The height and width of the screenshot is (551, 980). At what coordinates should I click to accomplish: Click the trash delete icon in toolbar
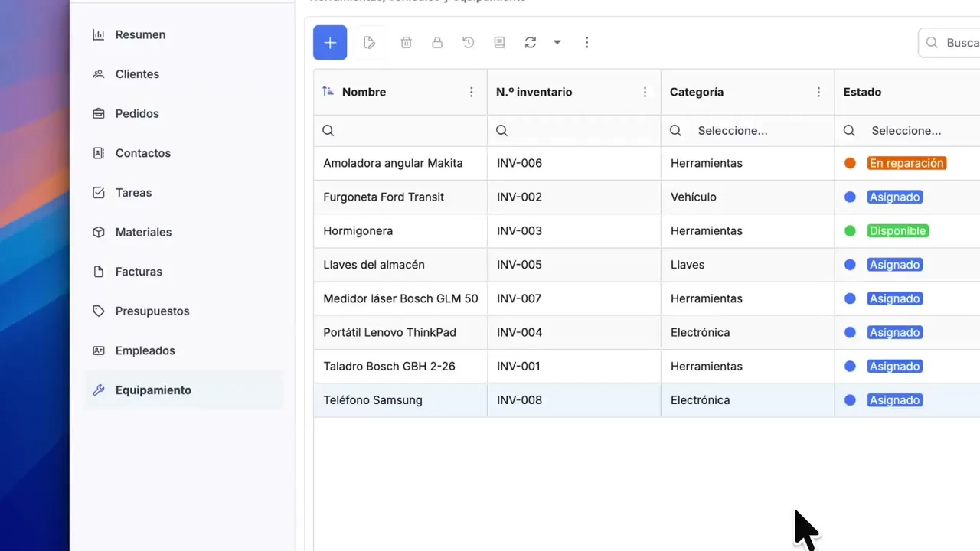click(x=407, y=43)
